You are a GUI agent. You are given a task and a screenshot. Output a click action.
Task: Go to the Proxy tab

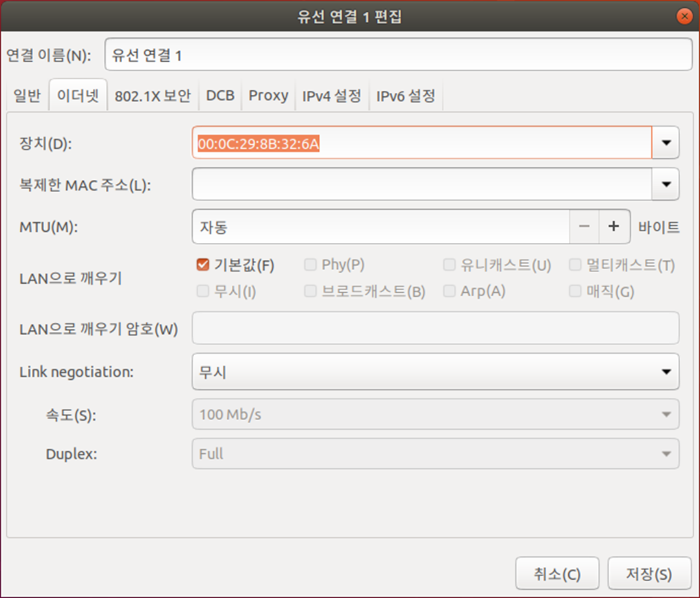coord(268,96)
